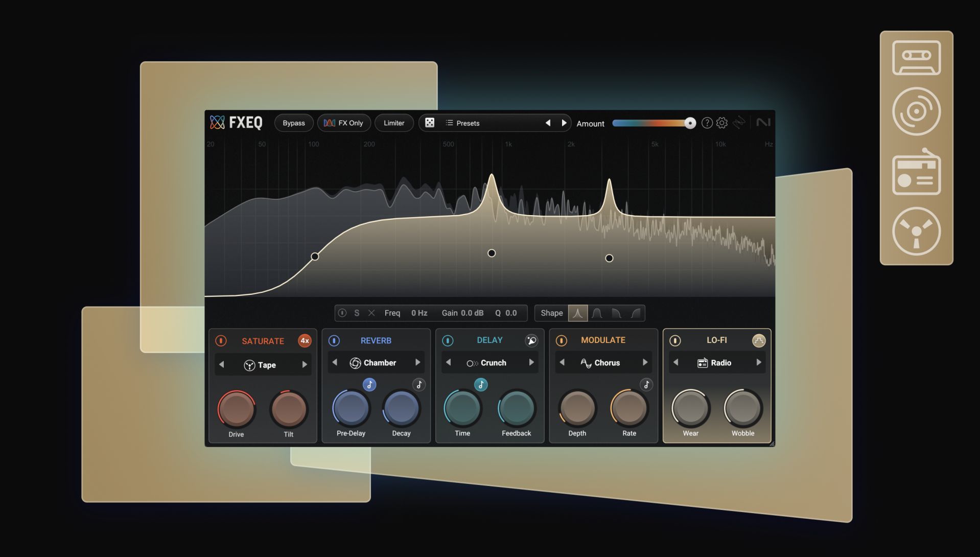Go to next Delay type after Crunch
This screenshot has height=557, width=980.
tap(531, 362)
